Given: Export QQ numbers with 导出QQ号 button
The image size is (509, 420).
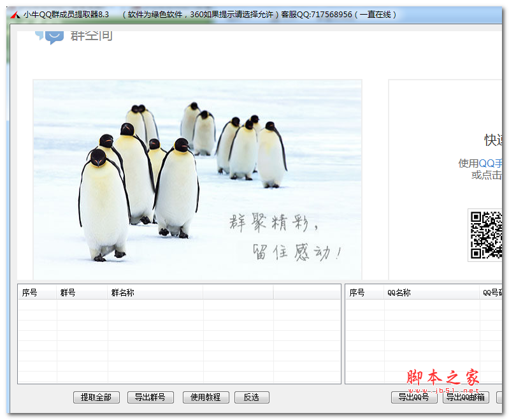Looking at the screenshot, I should coord(414,397).
